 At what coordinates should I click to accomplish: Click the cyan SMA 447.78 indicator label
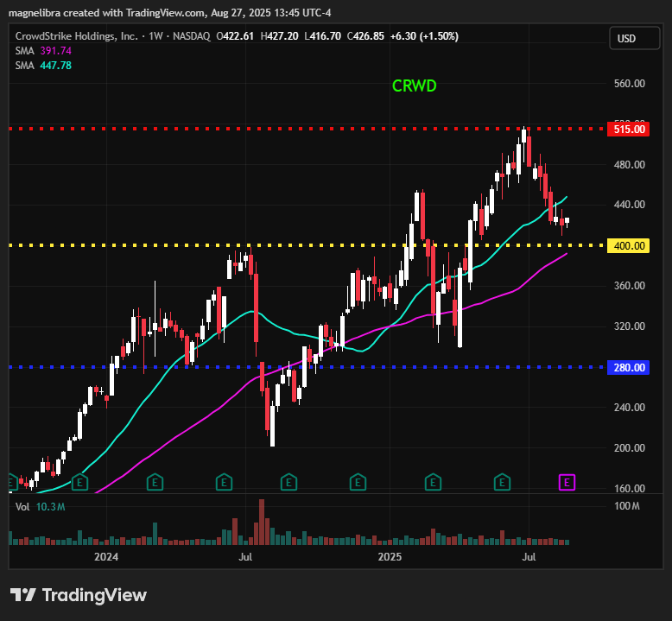coord(43,66)
